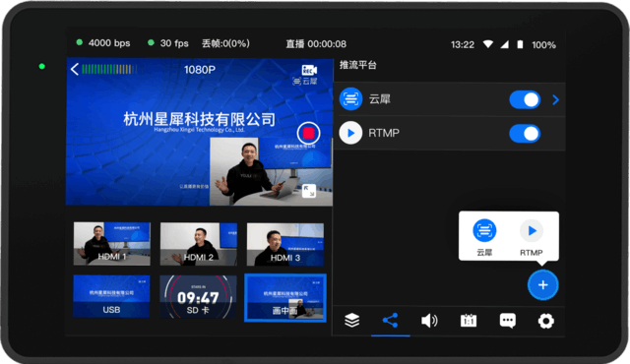This screenshot has width=630, height=364.
Task: Click the 云犀 streaming indicator under REC
Action: click(305, 82)
